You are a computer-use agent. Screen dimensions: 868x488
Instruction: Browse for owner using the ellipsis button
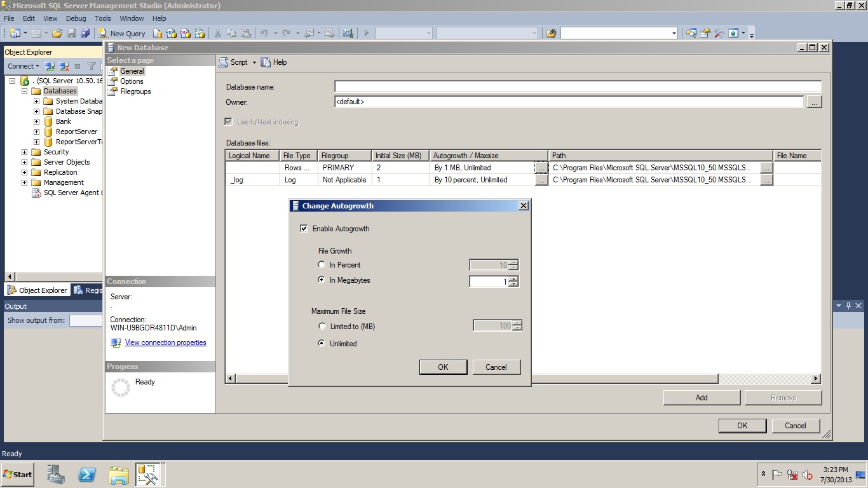coord(814,102)
